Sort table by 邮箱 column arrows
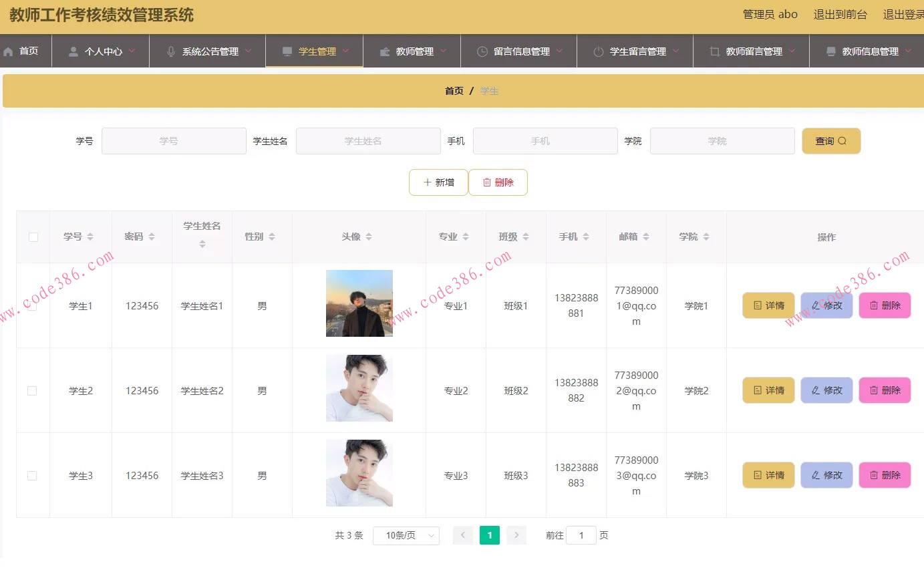 (x=646, y=237)
